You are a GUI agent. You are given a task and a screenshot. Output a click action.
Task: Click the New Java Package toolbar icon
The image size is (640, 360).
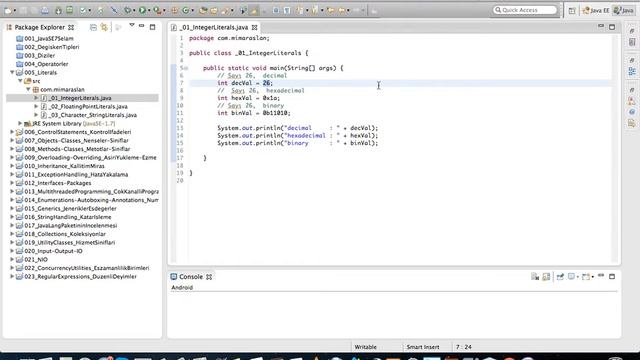coord(175,10)
